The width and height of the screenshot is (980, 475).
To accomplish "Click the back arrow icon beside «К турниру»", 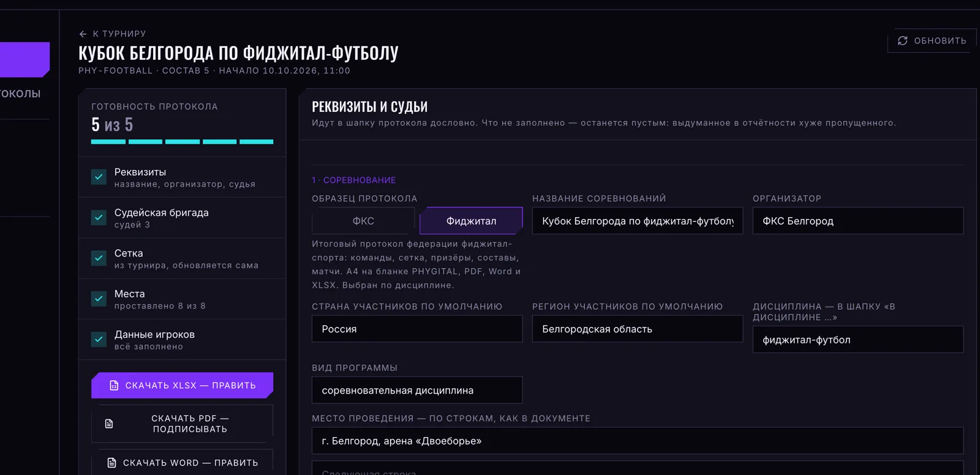I will tap(83, 34).
